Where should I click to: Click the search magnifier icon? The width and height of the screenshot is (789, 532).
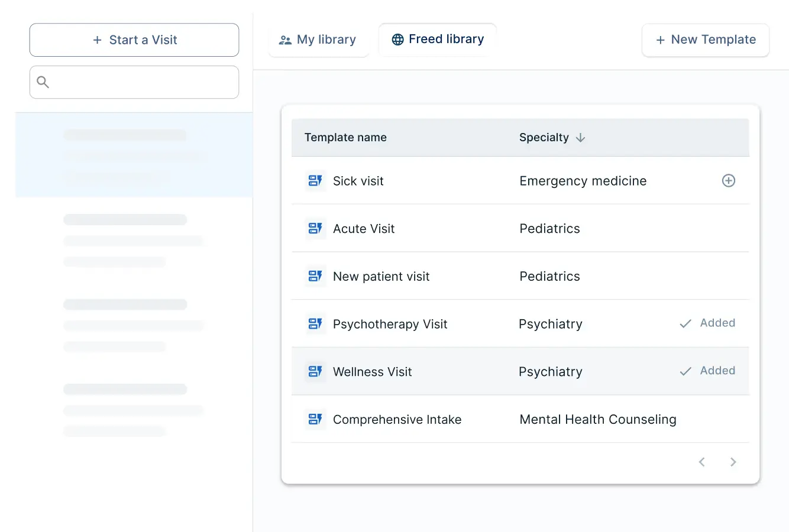pos(43,82)
